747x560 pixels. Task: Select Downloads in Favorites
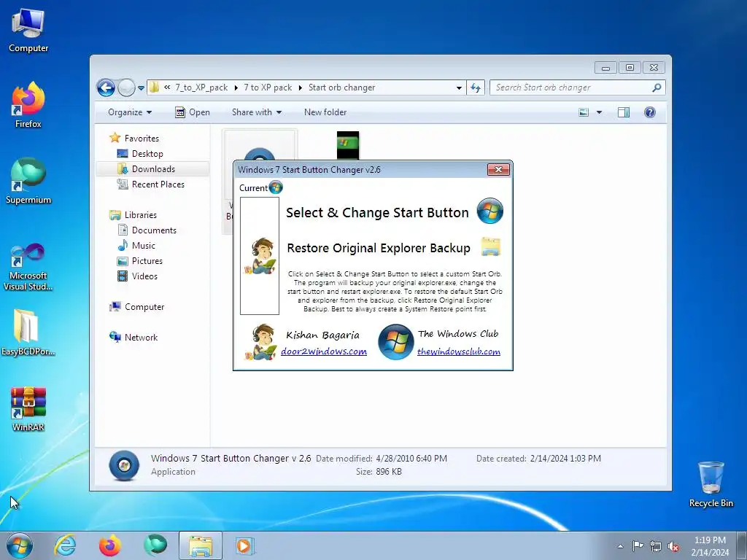(x=152, y=169)
